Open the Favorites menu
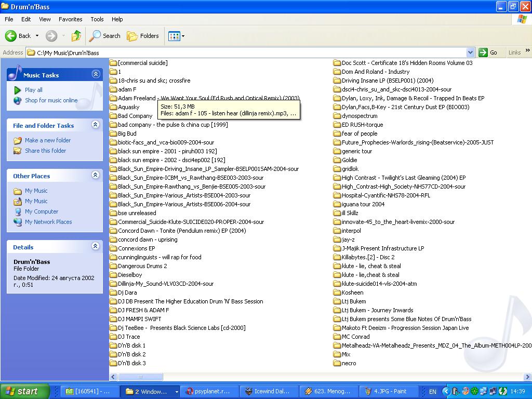This screenshot has height=399, width=532. (x=70, y=19)
